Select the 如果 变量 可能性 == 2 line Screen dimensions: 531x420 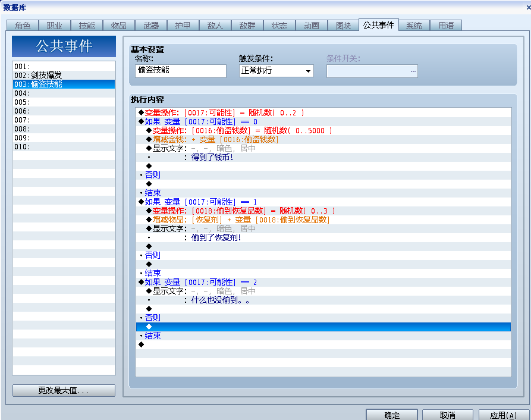coord(323,282)
